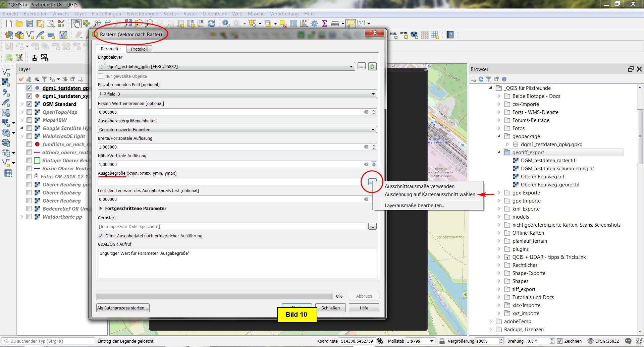This screenshot has width=644, height=347.
Task: Uncheck 'Öffne Ausgabedatei nach erfolgreicher Ausführung'
Action: (101, 236)
